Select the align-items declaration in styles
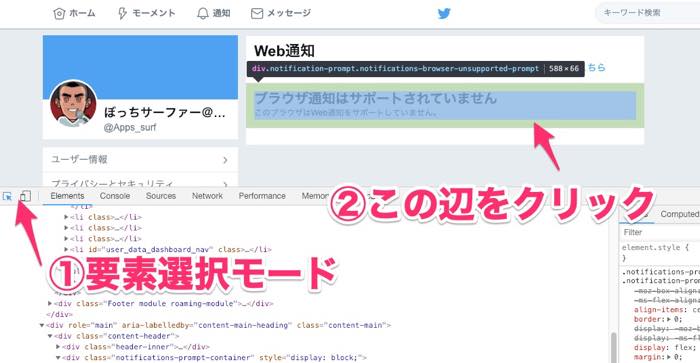700x363 pixels. [x=666, y=310]
